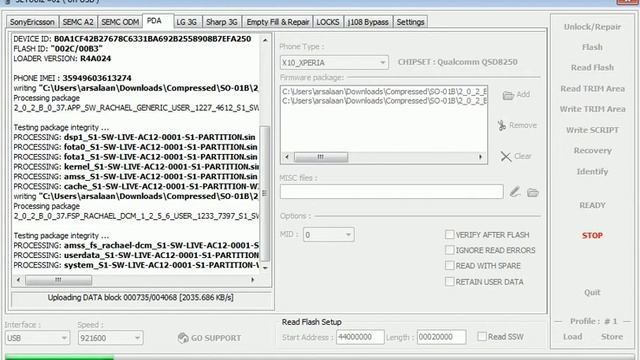640x360 pixels.
Task: Click the MISC files input field
Action: pos(392,192)
